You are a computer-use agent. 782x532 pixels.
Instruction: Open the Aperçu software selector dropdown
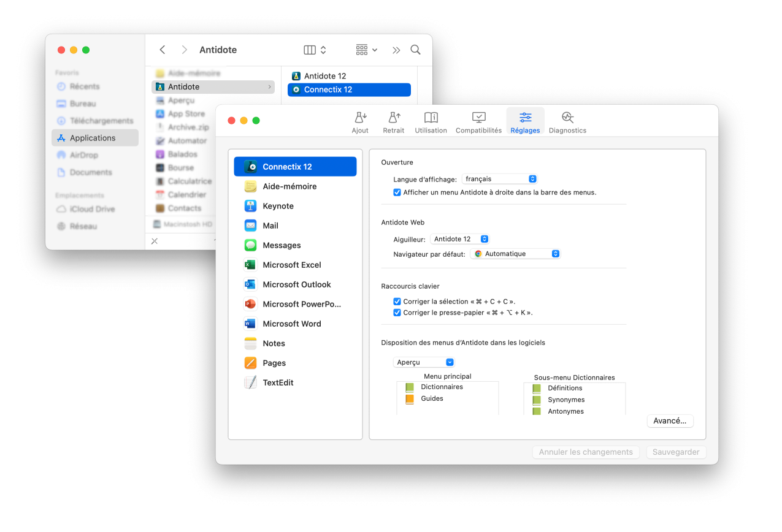pyautogui.click(x=424, y=362)
